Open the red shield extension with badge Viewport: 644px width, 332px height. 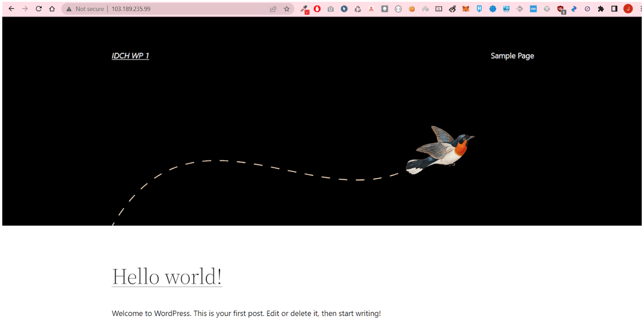click(561, 9)
